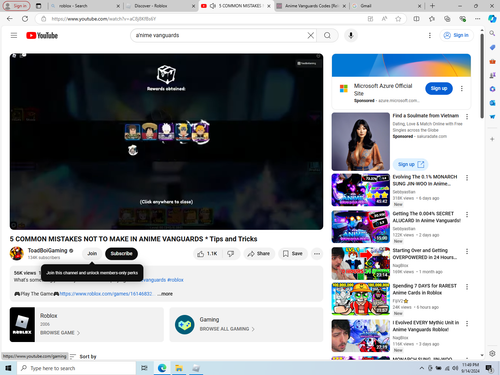Open Evolving The 0.1% Monarch video thumbnail
This screenshot has width=500, height=375.
tap(361, 190)
